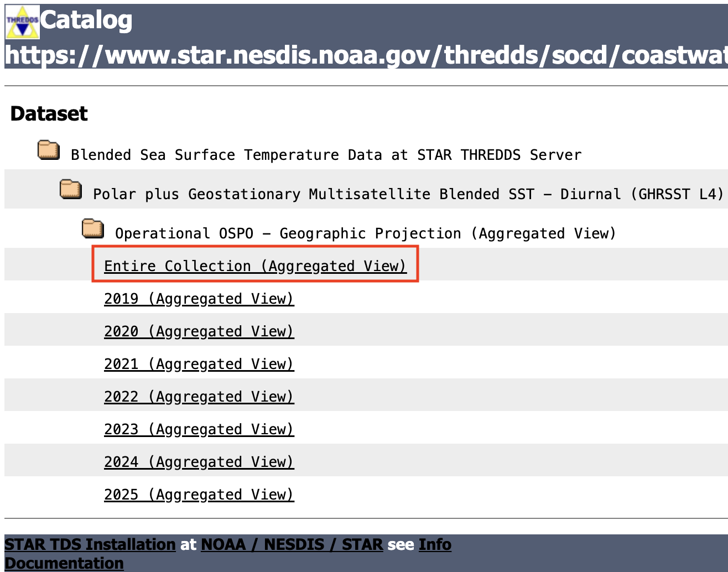Click the Operational OSPO folder icon
Screen dimensions: 728x572
click(x=93, y=228)
